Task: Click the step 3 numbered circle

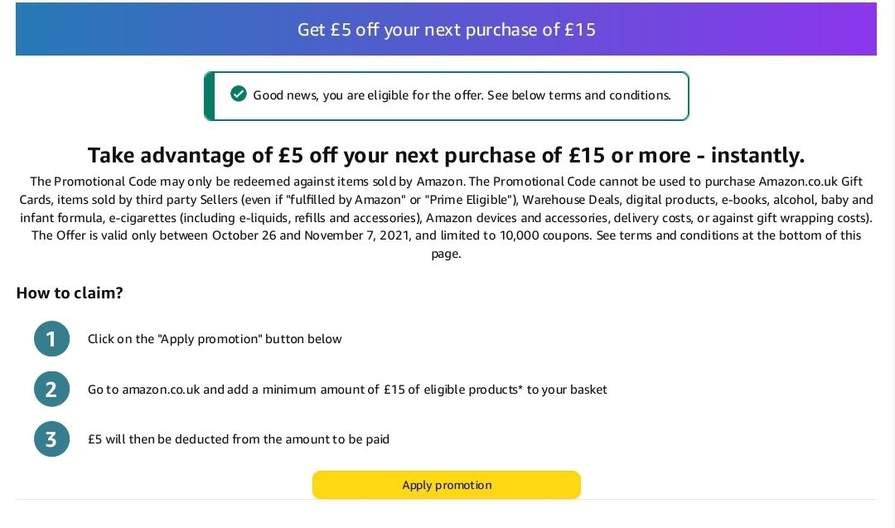Action: click(51, 439)
